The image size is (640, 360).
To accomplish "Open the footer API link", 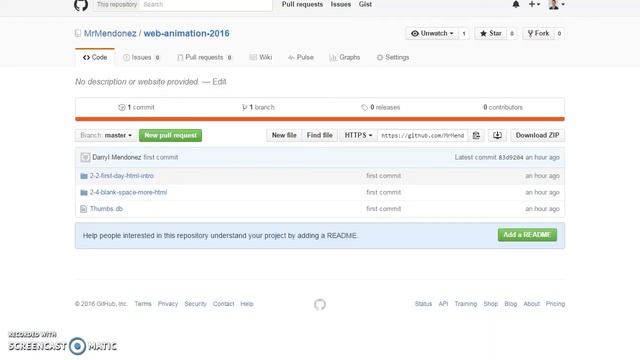I will click(x=443, y=304).
